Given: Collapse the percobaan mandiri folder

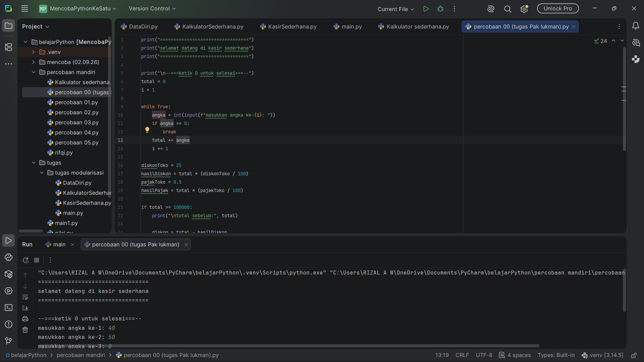Looking at the screenshot, I should click(x=34, y=72).
